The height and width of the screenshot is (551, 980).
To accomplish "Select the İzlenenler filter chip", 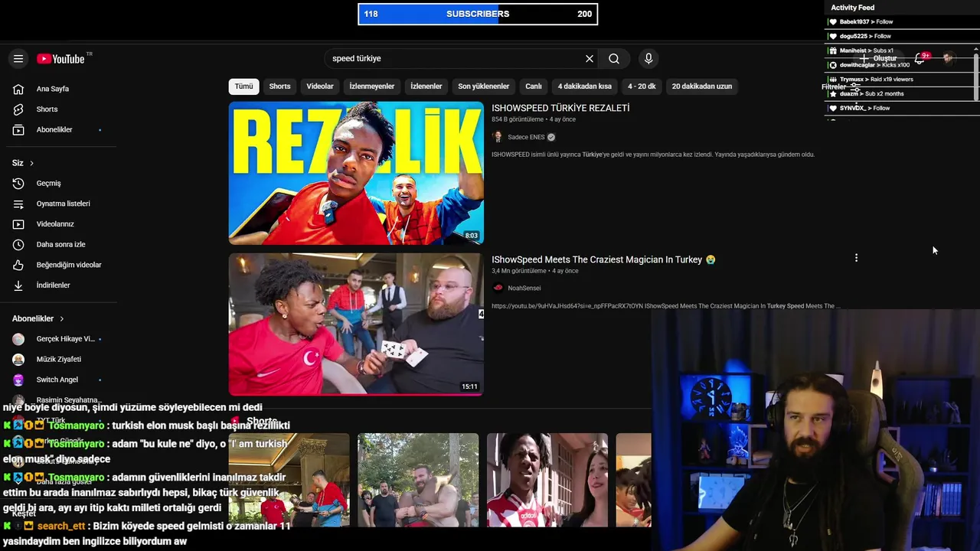I will 426,86.
